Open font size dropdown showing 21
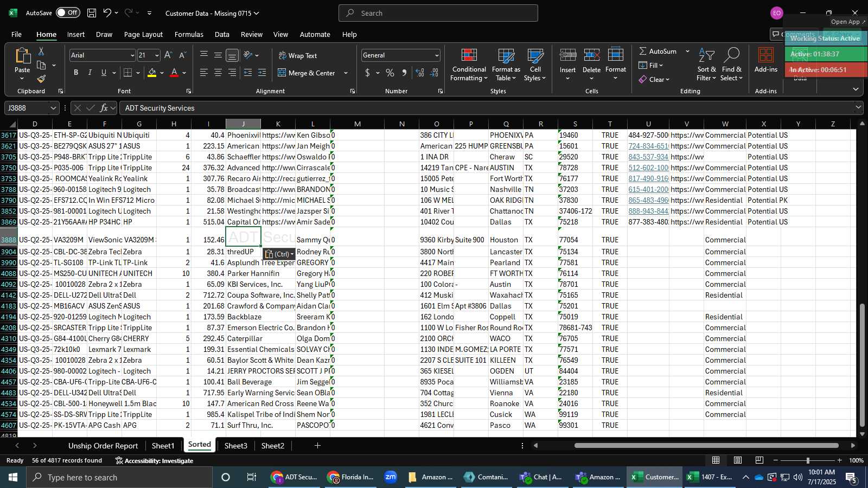868x488 pixels. (157, 55)
